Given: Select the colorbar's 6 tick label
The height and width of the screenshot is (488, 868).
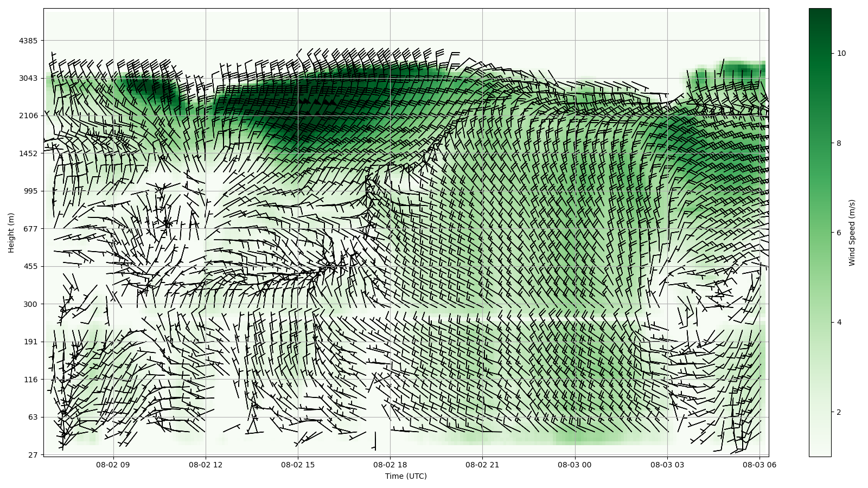Looking at the screenshot, I should click(x=839, y=233).
